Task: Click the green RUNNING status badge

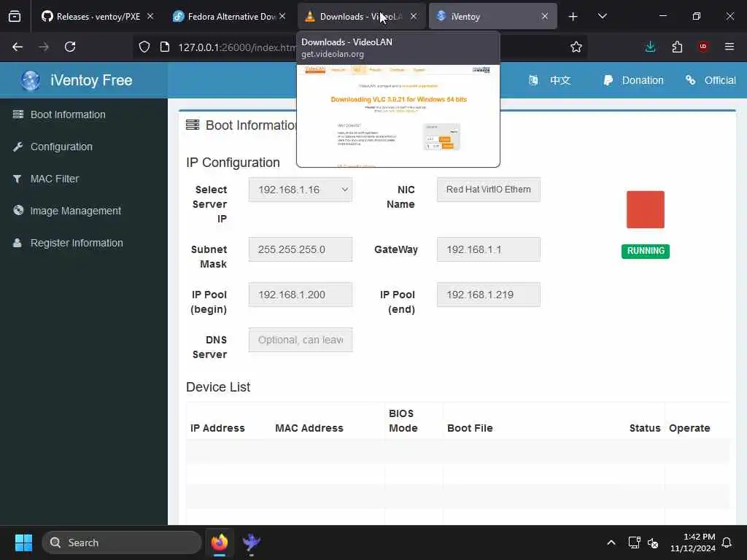Action: pyautogui.click(x=645, y=251)
